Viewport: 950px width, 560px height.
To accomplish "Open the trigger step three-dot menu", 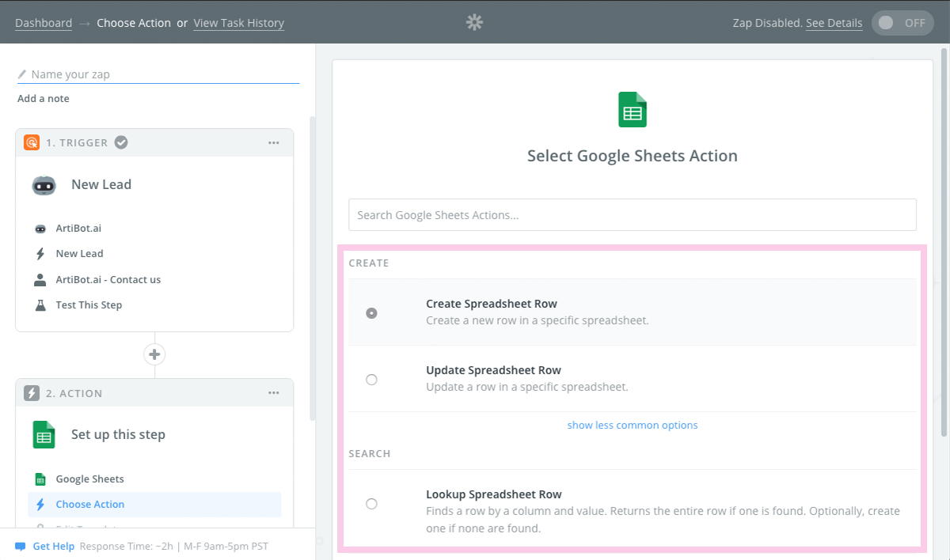I will (x=274, y=143).
